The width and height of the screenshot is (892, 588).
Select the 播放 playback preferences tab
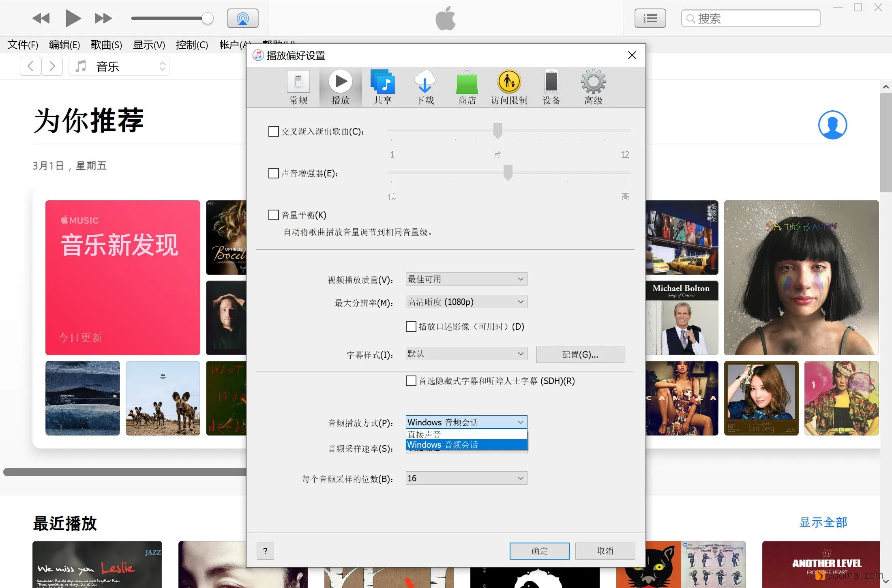(341, 88)
